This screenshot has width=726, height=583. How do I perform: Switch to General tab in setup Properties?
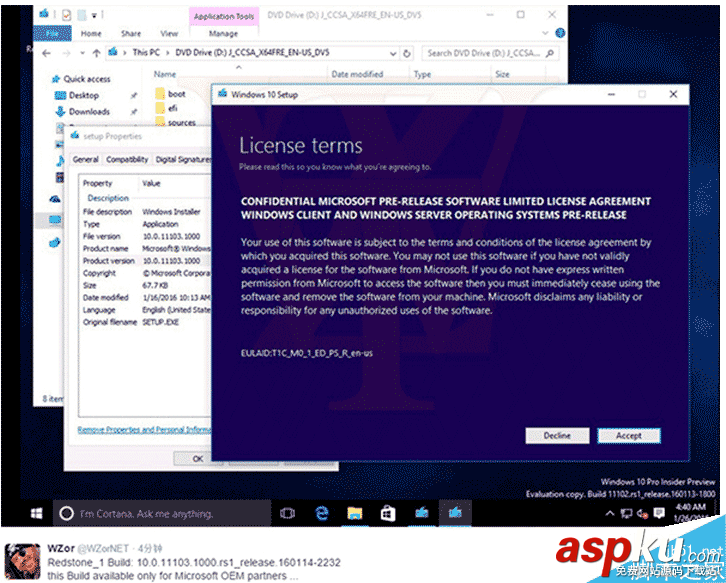coord(86,159)
